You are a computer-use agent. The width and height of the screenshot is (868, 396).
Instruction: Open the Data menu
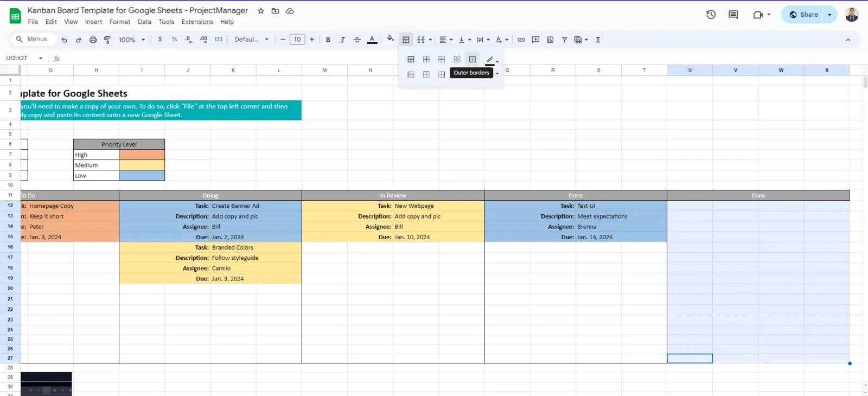click(x=144, y=22)
